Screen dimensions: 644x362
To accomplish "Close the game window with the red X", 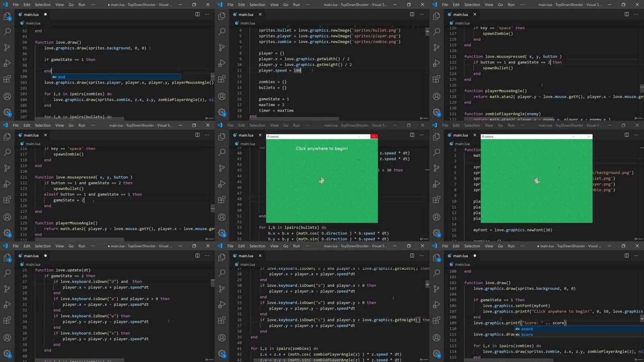I will point(374,137).
